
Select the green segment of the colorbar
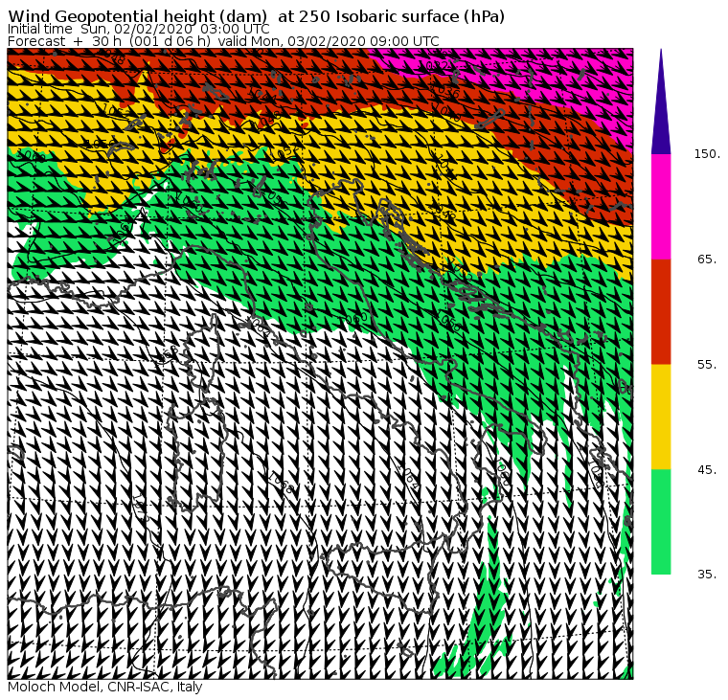661,522
